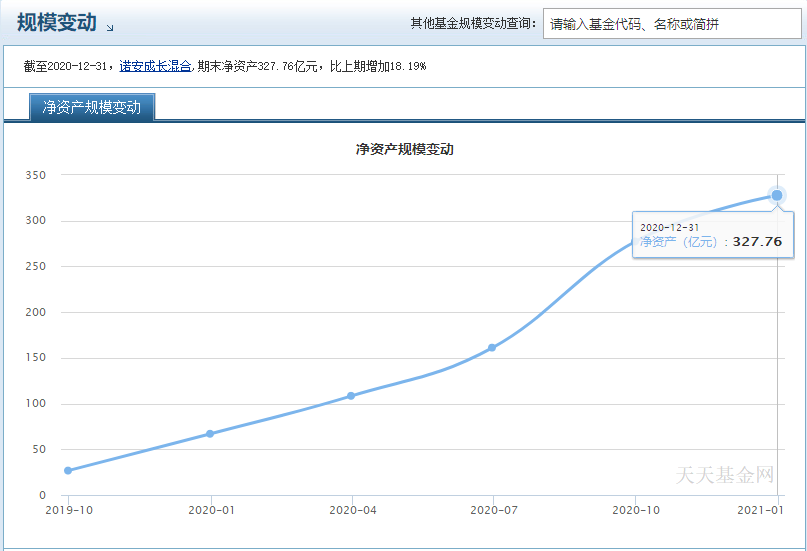Image resolution: width=807 pixels, height=551 pixels.
Task: Click the 327.76 value in the tooltip
Action: pos(757,241)
